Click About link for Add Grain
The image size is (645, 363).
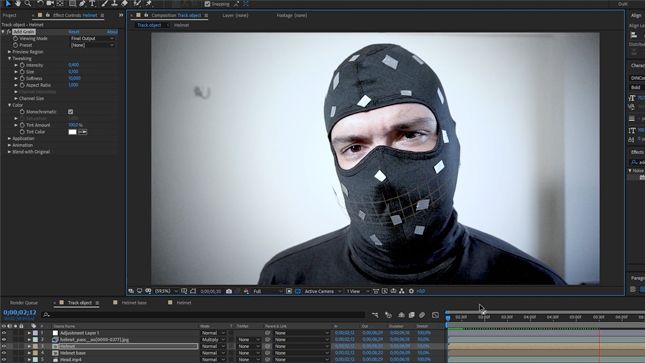coord(112,32)
